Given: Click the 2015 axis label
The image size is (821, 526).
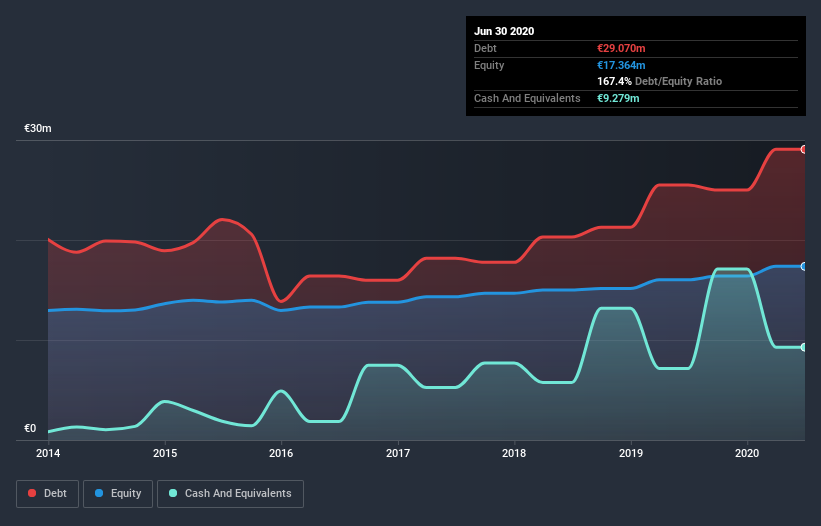Looking at the screenshot, I should click(165, 453).
